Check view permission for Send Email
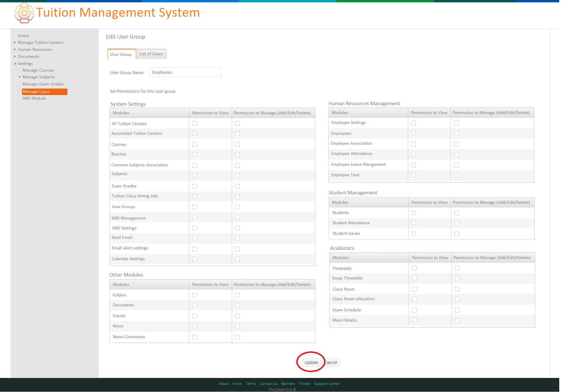Image resolution: width=561 pixels, height=392 pixels. click(195, 238)
